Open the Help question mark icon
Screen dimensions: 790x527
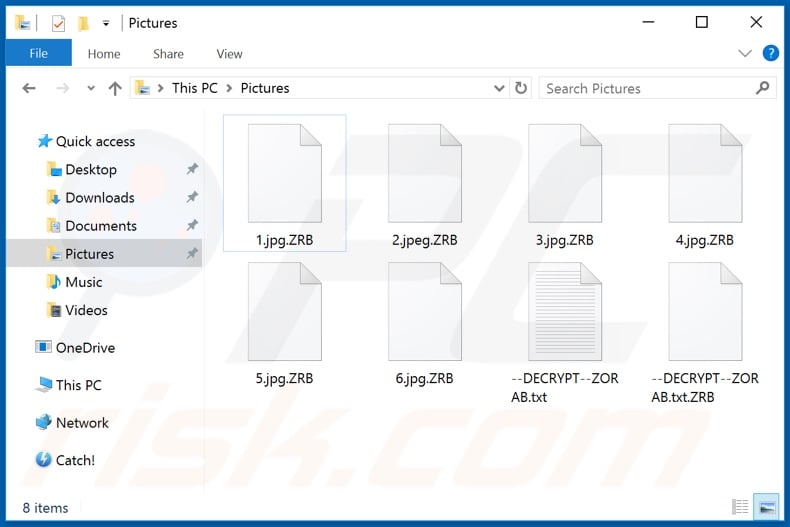coord(770,53)
